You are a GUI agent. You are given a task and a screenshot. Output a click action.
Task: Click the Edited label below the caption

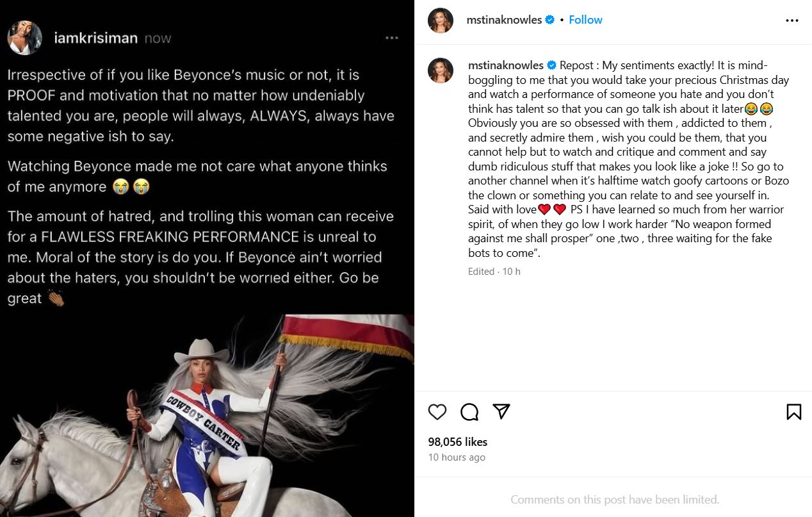click(481, 271)
